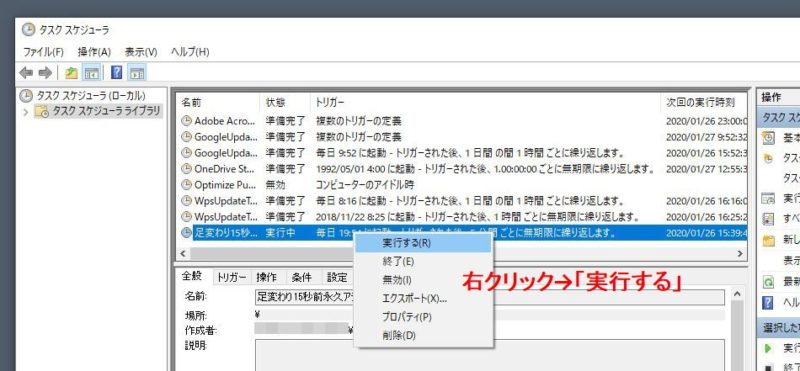
Task: Click the new folder icon in 操作 pane
Action: pos(768,240)
